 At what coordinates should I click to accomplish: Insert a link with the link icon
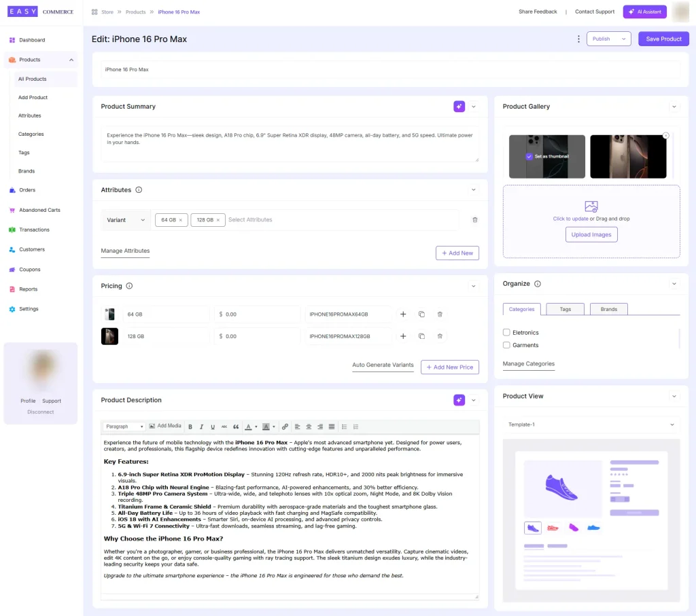point(285,427)
